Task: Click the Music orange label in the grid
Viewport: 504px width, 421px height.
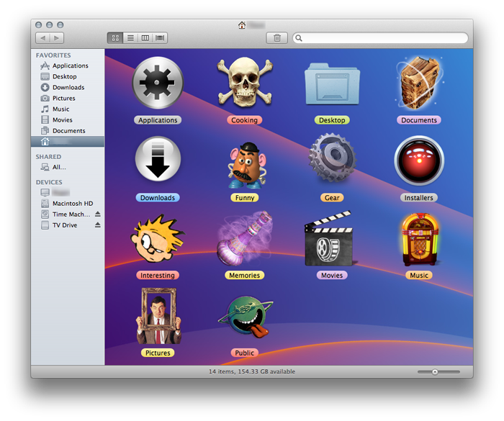Action: click(x=419, y=276)
